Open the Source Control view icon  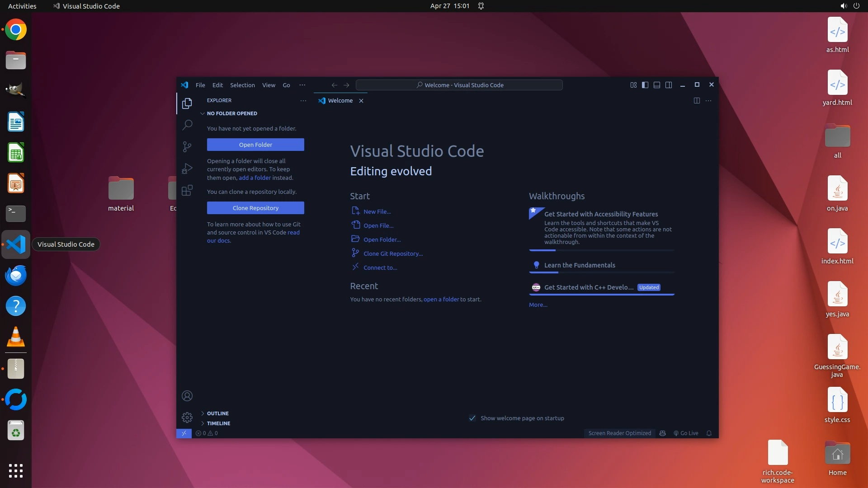[187, 146]
